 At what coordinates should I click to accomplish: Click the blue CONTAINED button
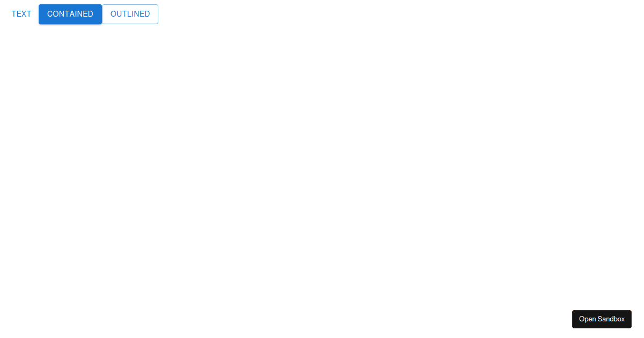pos(70,14)
